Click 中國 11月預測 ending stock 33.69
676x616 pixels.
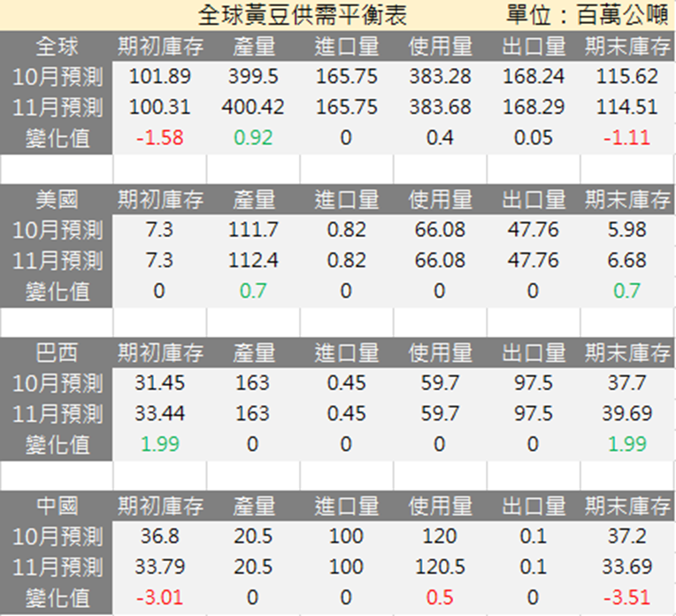626,566
